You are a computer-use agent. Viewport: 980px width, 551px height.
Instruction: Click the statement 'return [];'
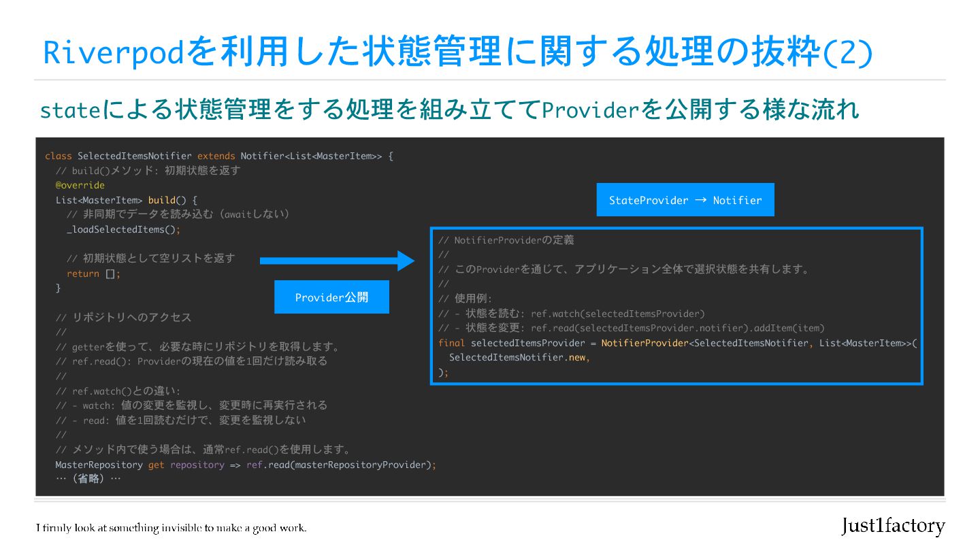[93, 273]
